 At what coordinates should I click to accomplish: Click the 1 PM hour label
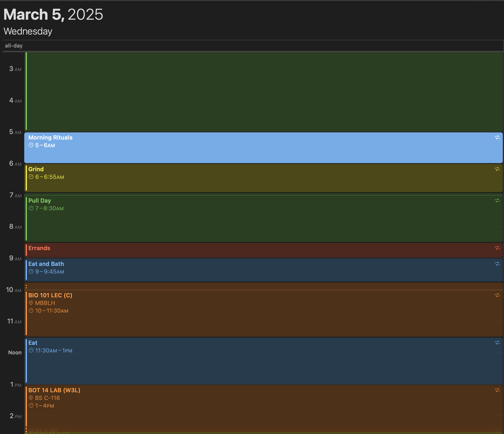click(16, 384)
